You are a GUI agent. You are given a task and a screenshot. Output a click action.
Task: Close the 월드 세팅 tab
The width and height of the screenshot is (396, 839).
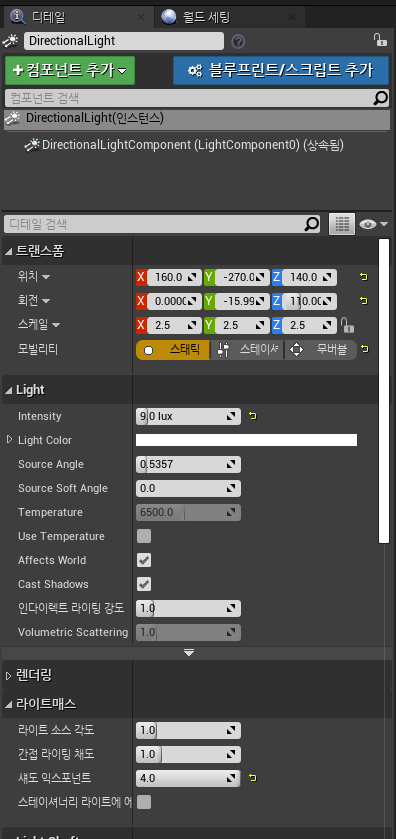pos(292,17)
